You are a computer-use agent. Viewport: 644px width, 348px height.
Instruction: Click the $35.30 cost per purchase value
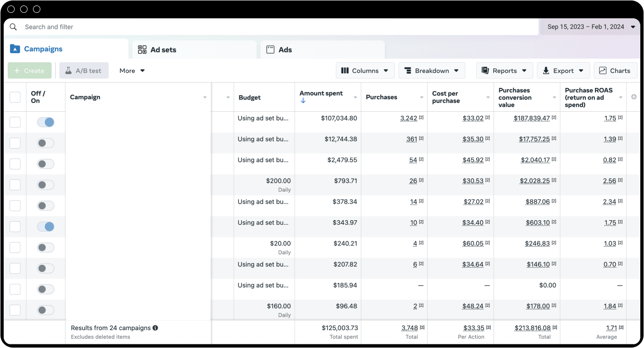click(473, 139)
